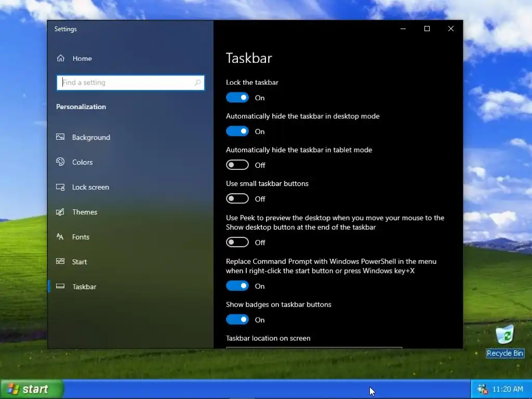Select Lock screen in sidebar
The height and width of the screenshot is (399, 532).
coord(90,187)
